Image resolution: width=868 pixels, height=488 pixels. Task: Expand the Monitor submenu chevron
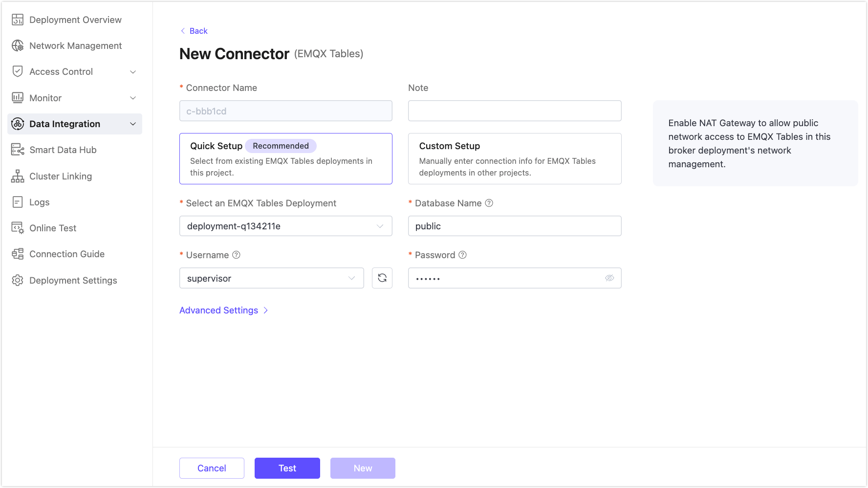pyautogui.click(x=133, y=98)
